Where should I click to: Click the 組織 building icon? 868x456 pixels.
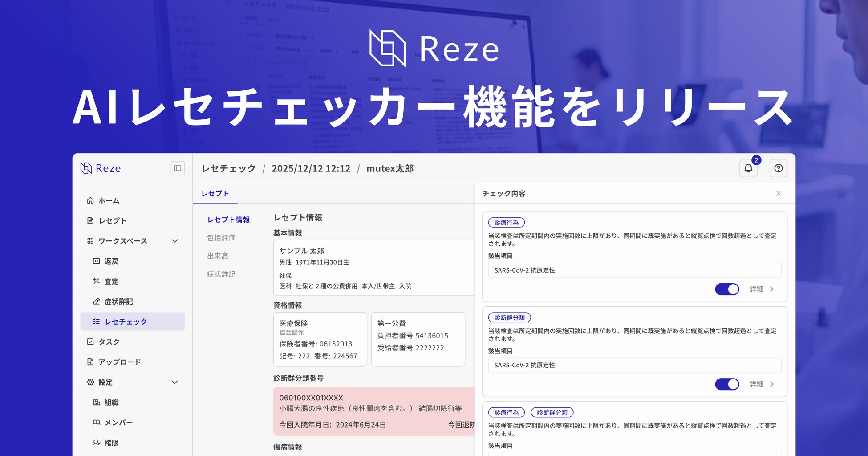[96, 402]
